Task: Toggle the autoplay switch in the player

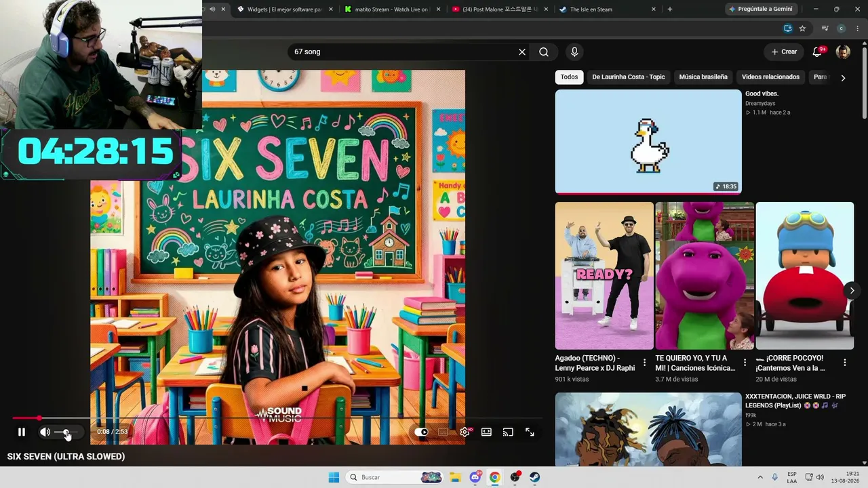Action: (421, 432)
